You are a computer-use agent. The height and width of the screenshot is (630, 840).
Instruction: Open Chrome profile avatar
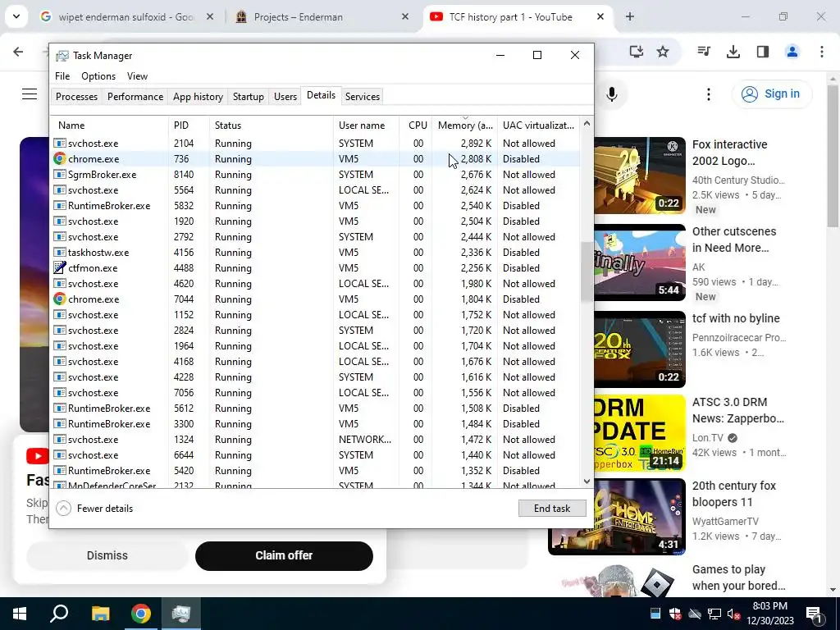pos(792,52)
